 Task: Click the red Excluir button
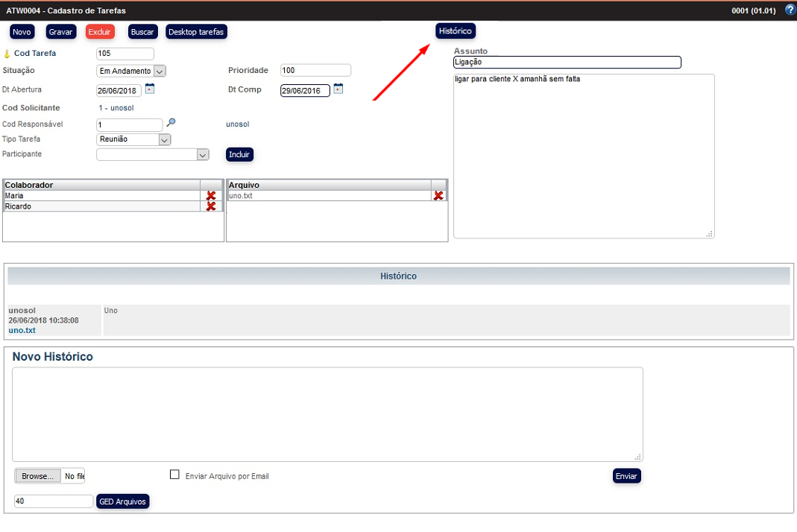click(100, 32)
